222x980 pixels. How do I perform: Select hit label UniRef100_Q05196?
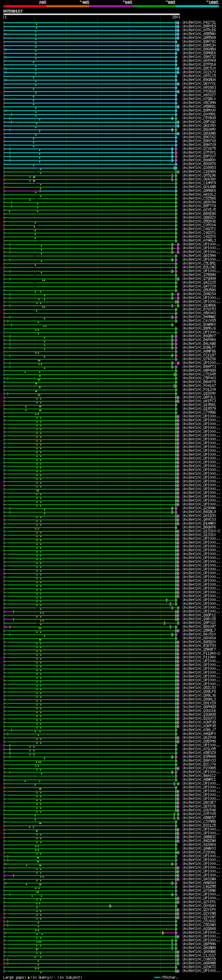pyautogui.click(x=199, y=175)
